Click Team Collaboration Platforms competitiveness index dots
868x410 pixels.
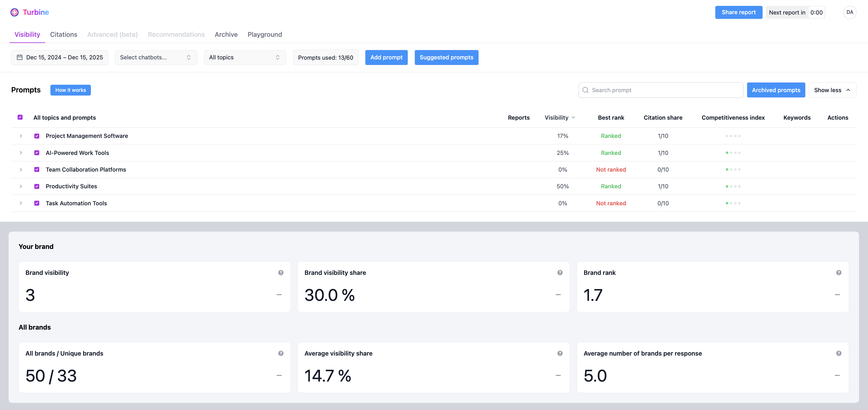coord(733,170)
